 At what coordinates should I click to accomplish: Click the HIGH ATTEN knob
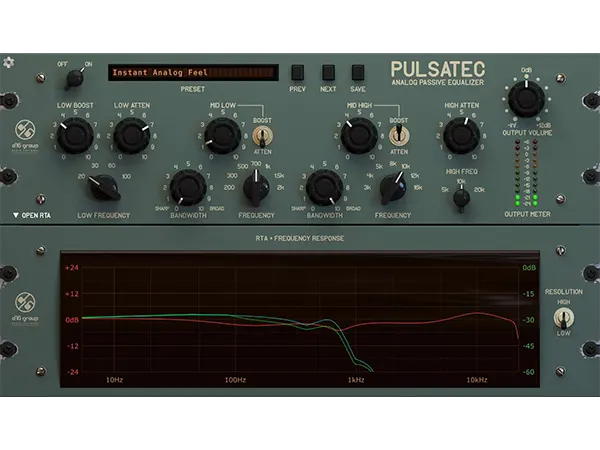click(x=461, y=136)
